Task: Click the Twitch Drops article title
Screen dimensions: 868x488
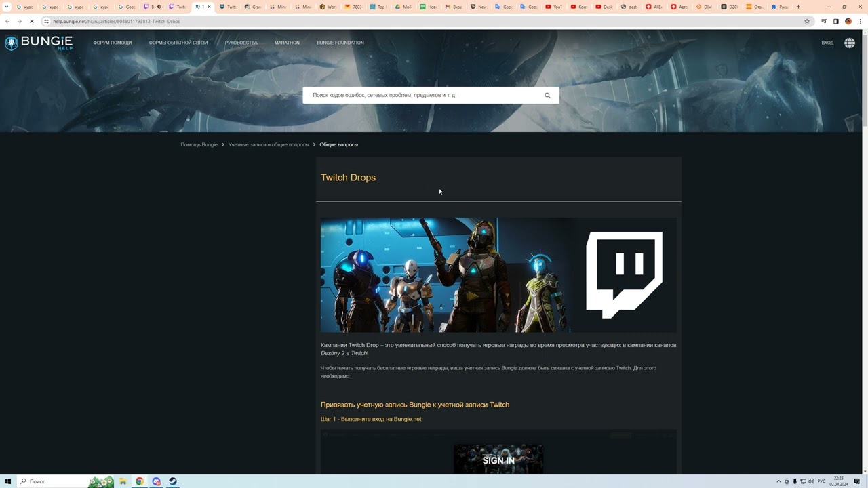Action: [348, 178]
